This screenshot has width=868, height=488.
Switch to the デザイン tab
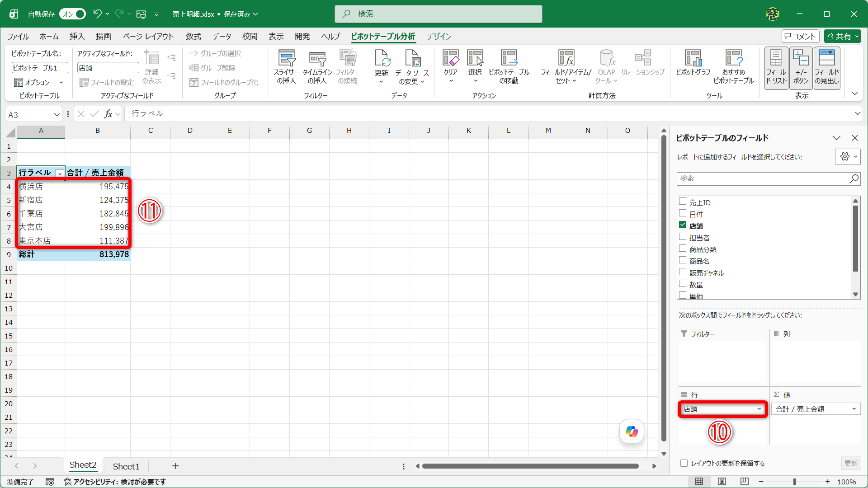click(x=439, y=37)
